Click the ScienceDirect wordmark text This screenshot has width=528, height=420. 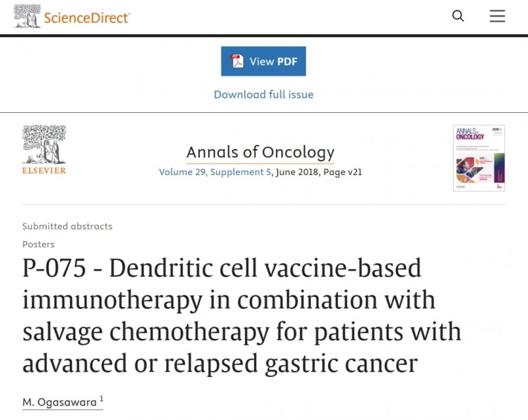click(x=87, y=17)
